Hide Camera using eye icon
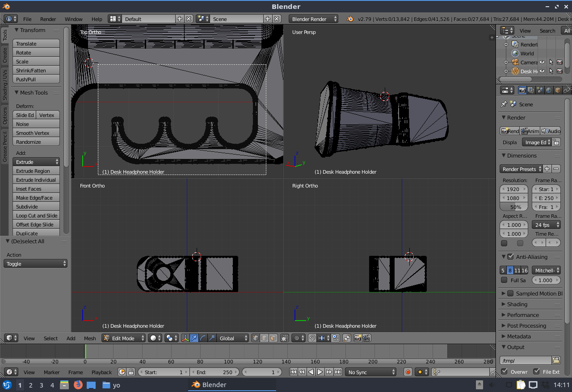Screen dimensions: 572x392 [542, 63]
